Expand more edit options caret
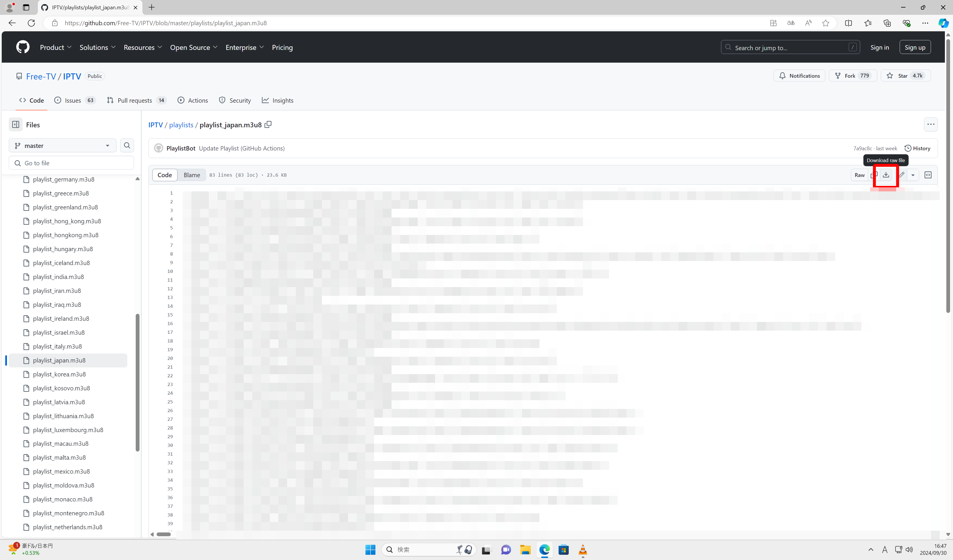The image size is (953, 560). pyautogui.click(x=913, y=175)
